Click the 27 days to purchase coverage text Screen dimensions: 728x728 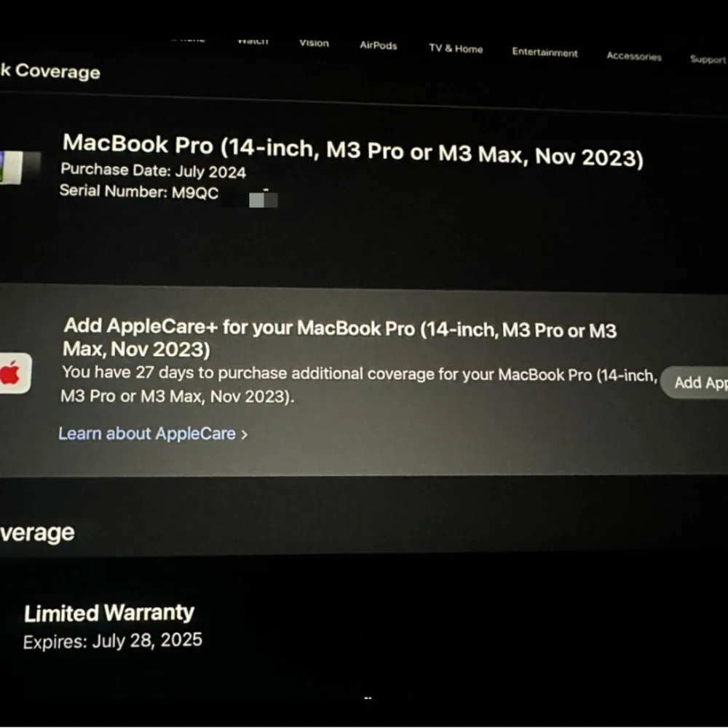pos(359,384)
